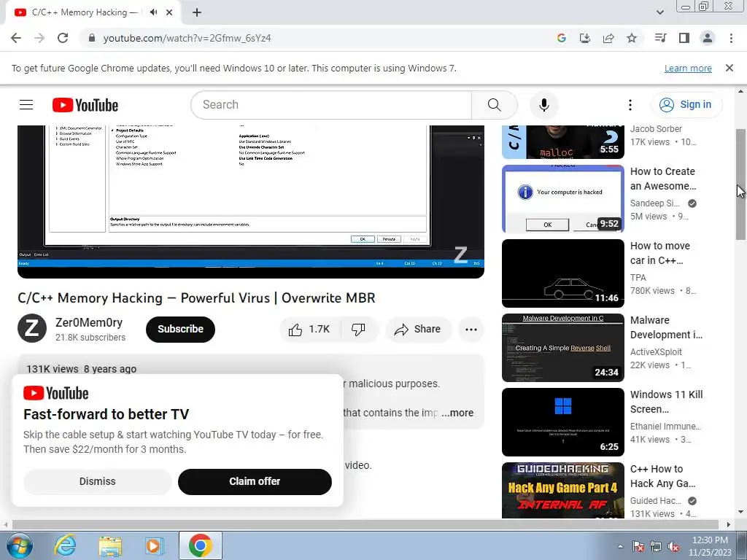
Task: Close the C/C++ Memory Hacking tab
Action: pos(169,12)
